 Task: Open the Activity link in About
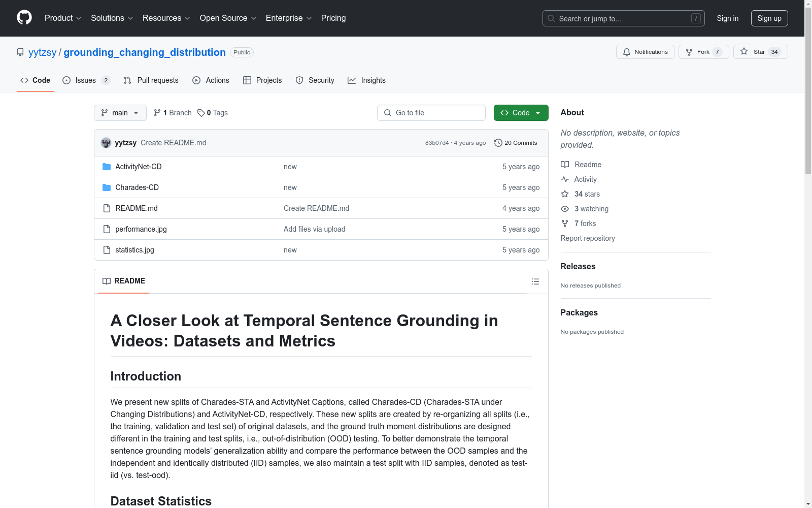coord(579,179)
